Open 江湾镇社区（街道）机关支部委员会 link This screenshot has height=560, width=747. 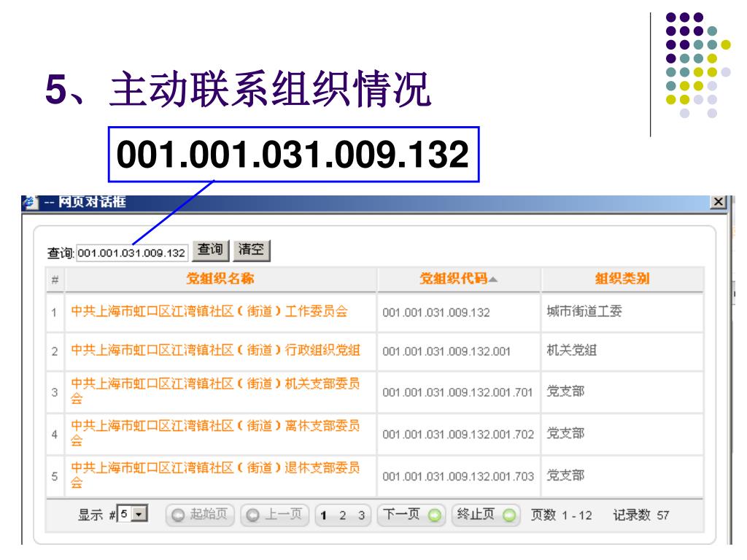pyautogui.click(x=215, y=391)
